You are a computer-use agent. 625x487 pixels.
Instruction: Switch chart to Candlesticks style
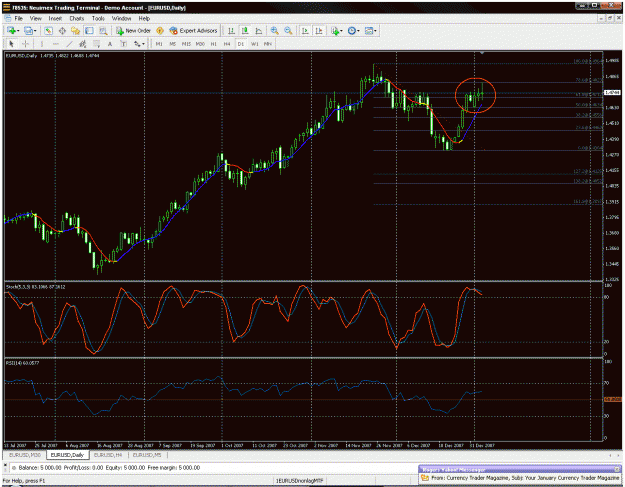(x=245, y=31)
